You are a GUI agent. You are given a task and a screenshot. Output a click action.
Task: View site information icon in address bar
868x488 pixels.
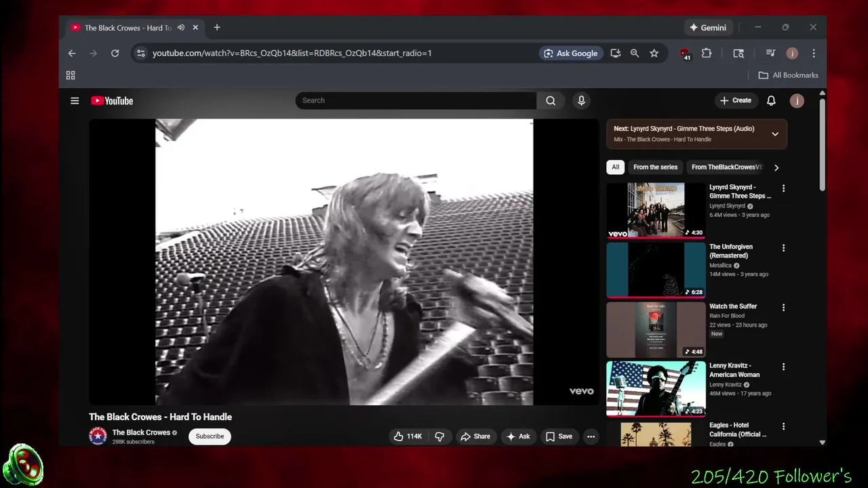tap(140, 53)
